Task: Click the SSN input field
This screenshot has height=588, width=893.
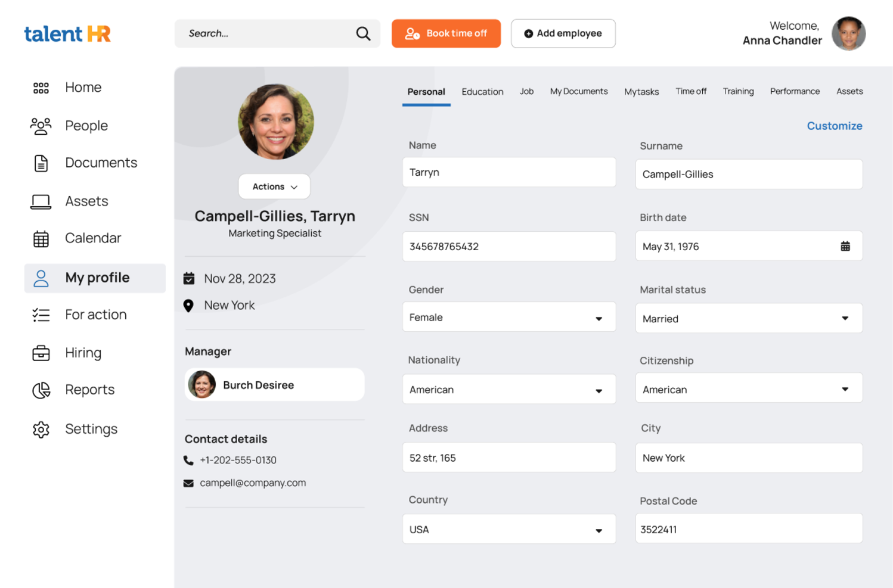Action: coord(509,246)
